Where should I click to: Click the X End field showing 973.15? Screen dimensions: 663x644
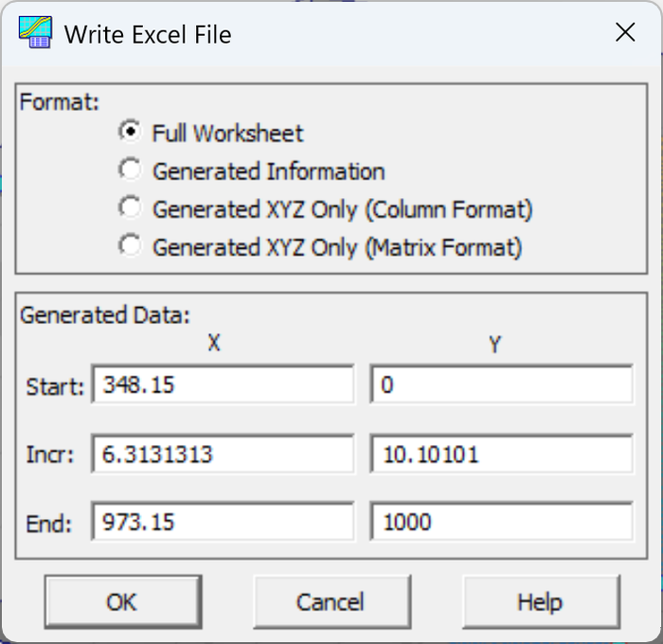point(223,522)
